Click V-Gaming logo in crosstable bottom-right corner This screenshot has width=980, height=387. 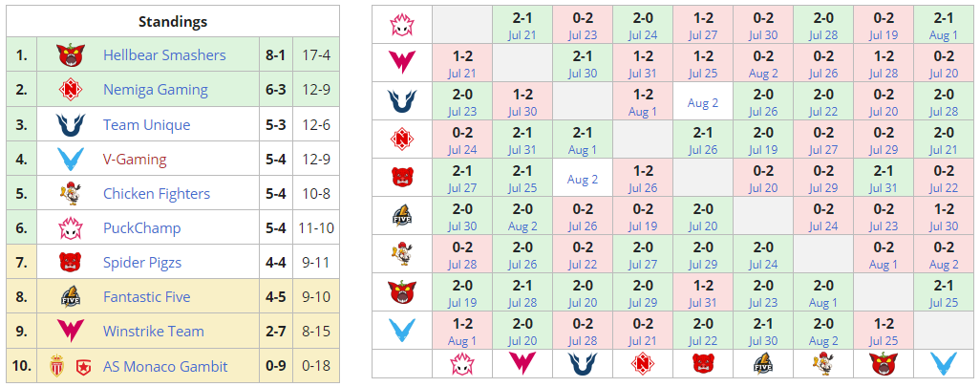pyautogui.click(x=943, y=363)
